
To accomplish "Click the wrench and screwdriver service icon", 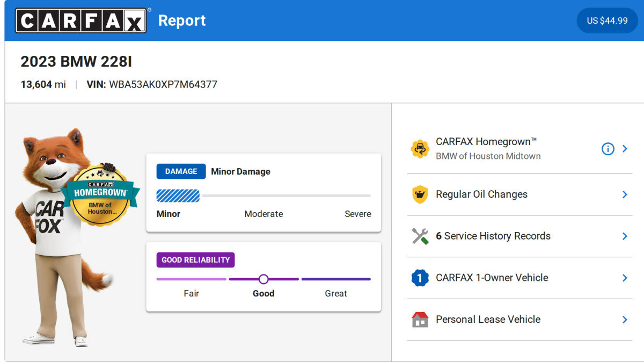I will click(x=420, y=236).
